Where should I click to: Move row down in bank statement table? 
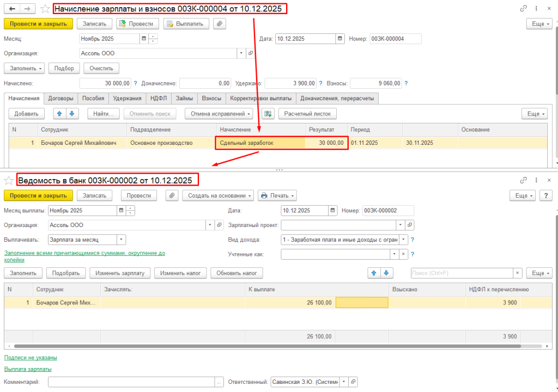tap(386, 273)
